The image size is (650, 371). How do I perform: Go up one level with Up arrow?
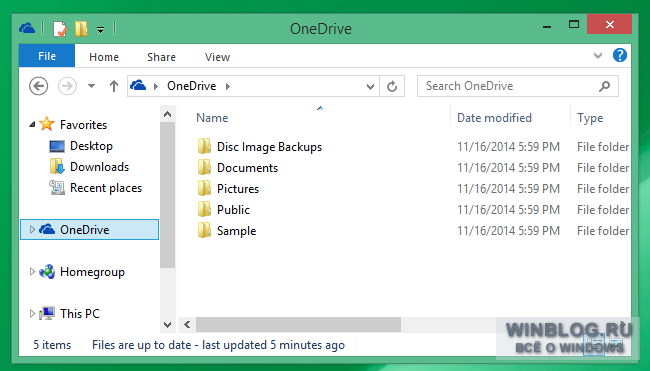pos(114,86)
